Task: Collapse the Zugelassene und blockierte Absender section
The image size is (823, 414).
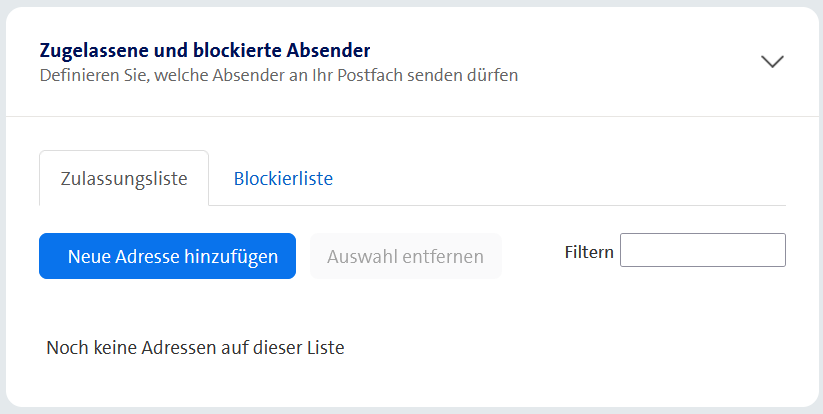Action: [x=771, y=61]
